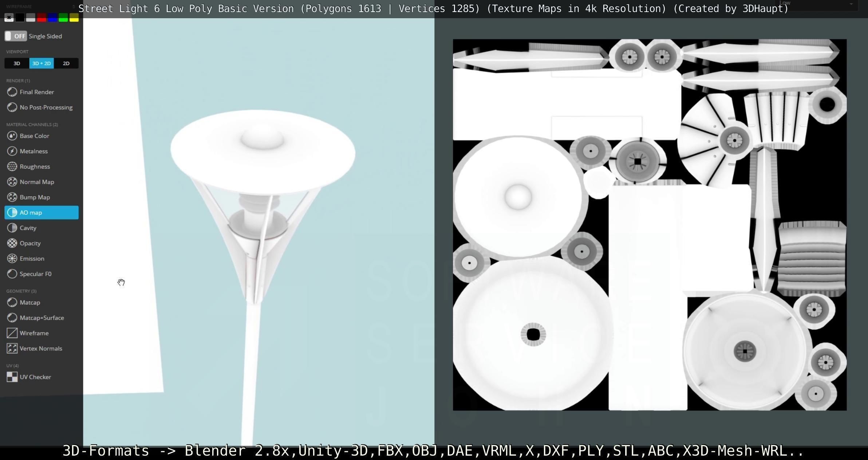Viewport: 868px width, 460px height.
Task: View the Roughness channel
Action: tap(42, 166)
